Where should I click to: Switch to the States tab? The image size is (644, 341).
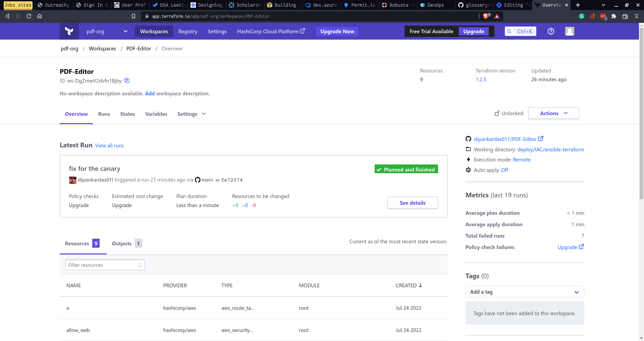(127, 114)
